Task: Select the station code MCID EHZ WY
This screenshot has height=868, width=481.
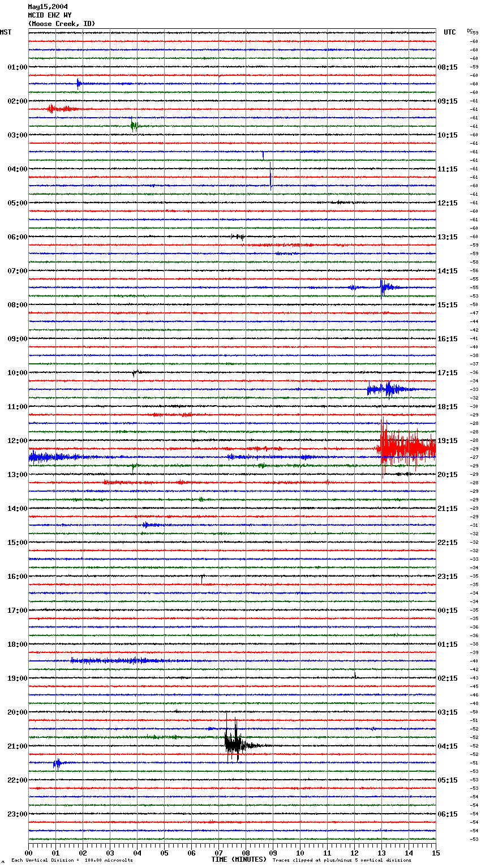Action: (50, 15)
